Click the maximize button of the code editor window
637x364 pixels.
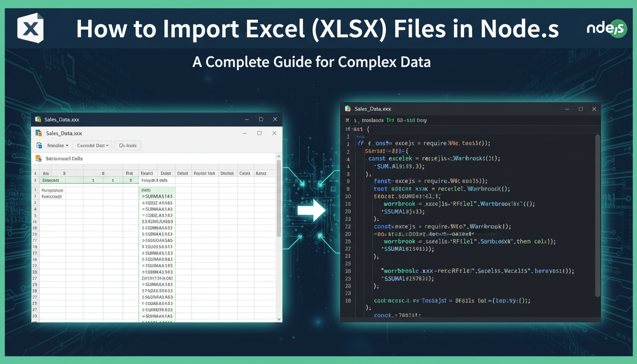point(581,109)
